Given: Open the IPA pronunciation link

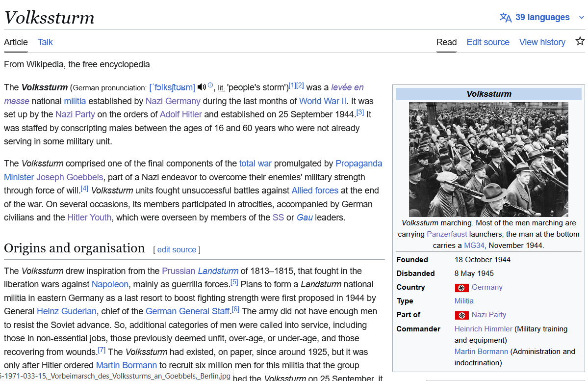Looking at the screenshot, I should [x=172, y=87].
